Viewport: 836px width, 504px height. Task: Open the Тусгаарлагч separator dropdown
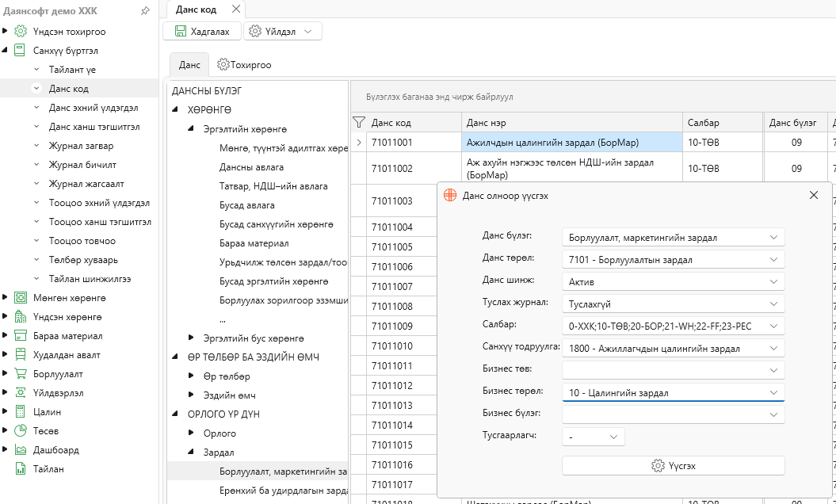[x=594, y=437]
